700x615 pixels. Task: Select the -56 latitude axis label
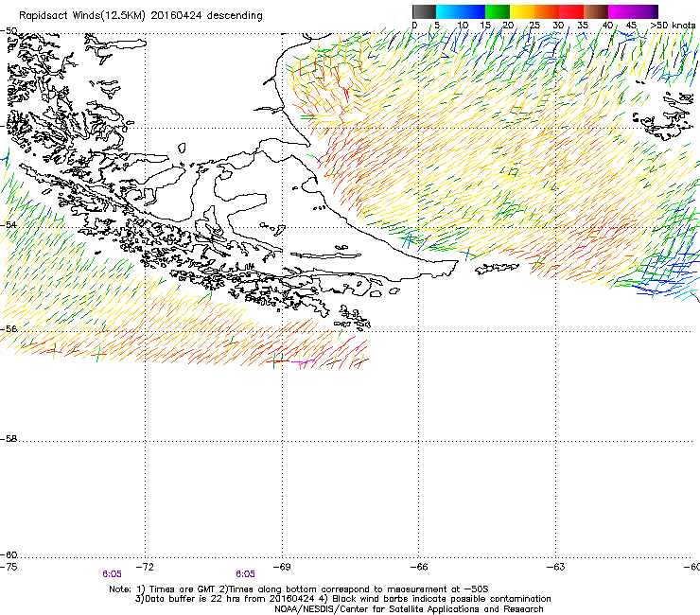tap(9, 328)
